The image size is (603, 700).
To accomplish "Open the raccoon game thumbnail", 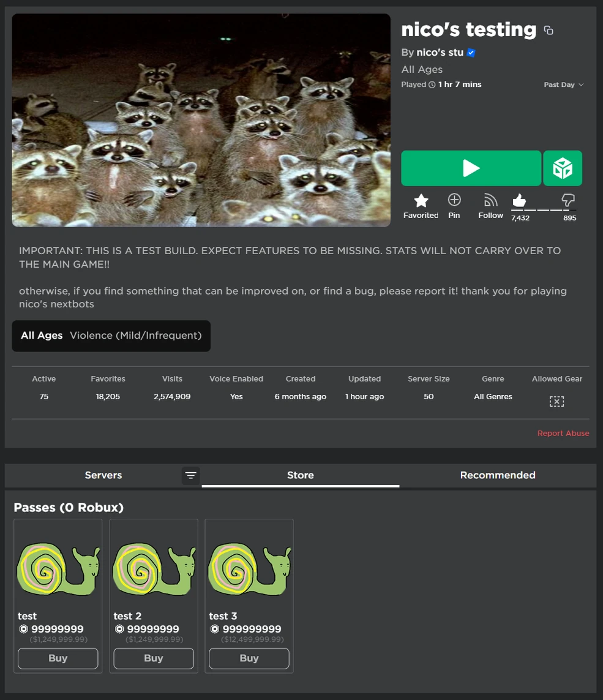I will [x=201, y=120].
